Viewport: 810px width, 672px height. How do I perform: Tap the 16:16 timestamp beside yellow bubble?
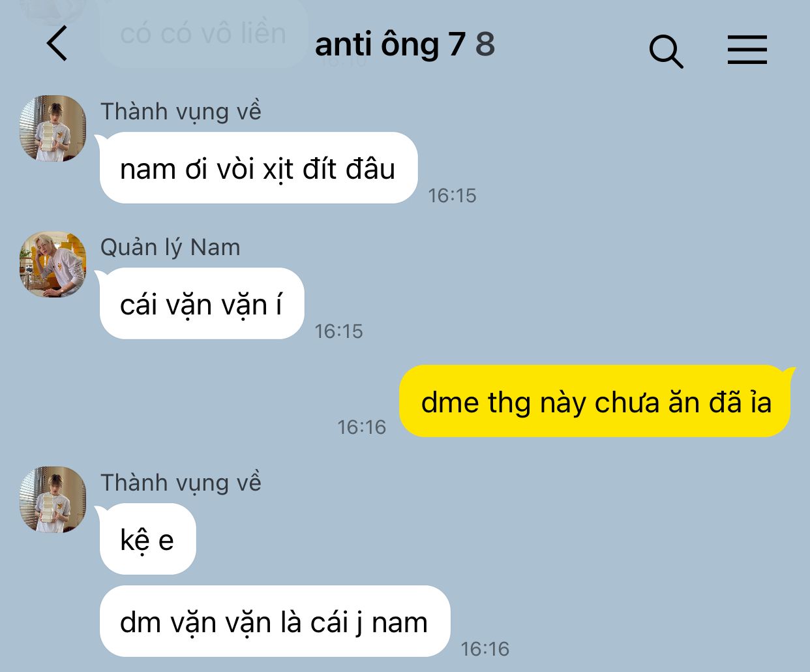click(361, 427)
